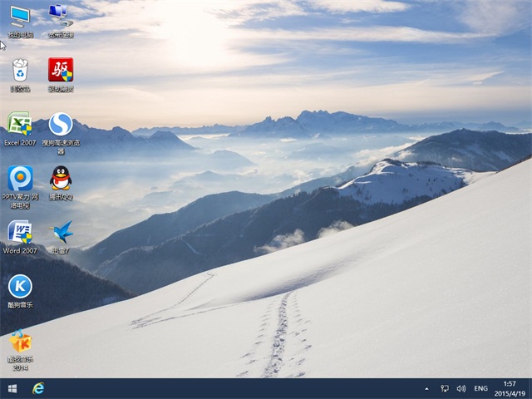
Task: Switch the ENG input language indicator
Action: [480, 389]
